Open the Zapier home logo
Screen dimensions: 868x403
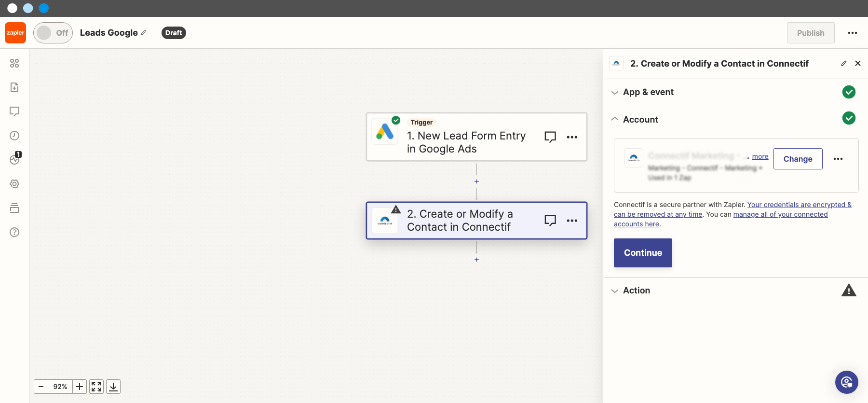(x=15, y=33)
